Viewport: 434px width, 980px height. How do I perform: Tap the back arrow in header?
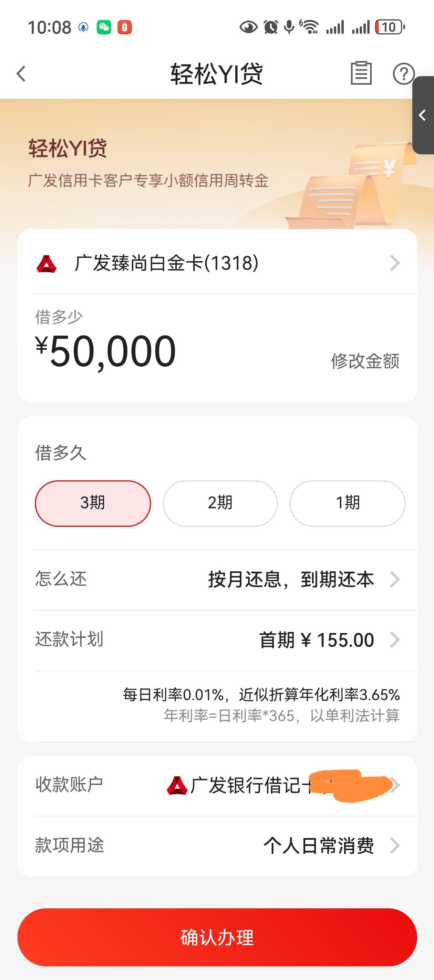point(21,73)
